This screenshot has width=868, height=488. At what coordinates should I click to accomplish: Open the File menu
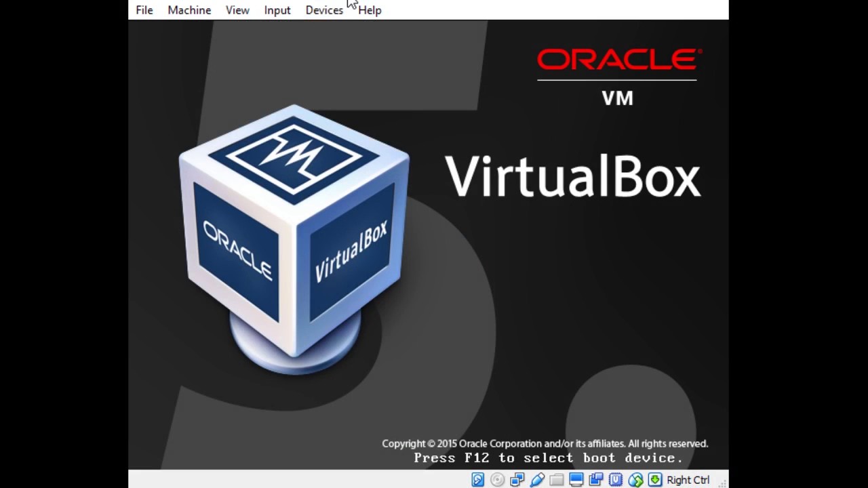[144, 10]
